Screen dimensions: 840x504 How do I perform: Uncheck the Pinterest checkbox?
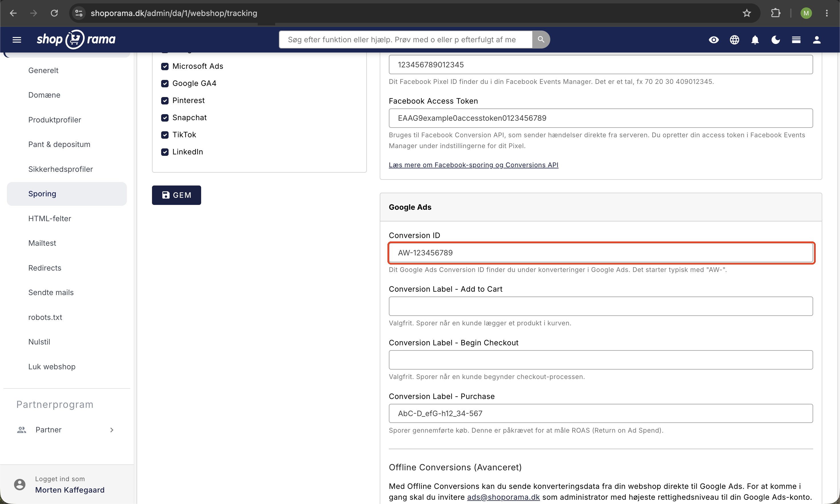165,100
